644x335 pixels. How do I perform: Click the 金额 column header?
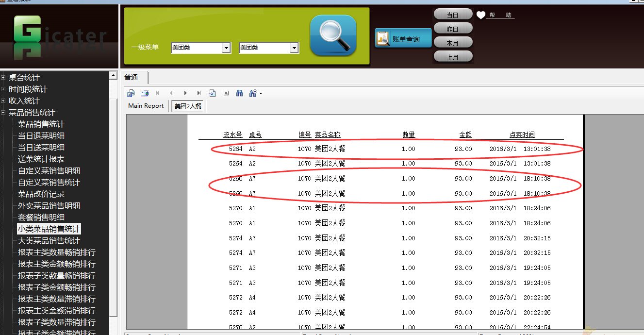[x=465, y=135]
